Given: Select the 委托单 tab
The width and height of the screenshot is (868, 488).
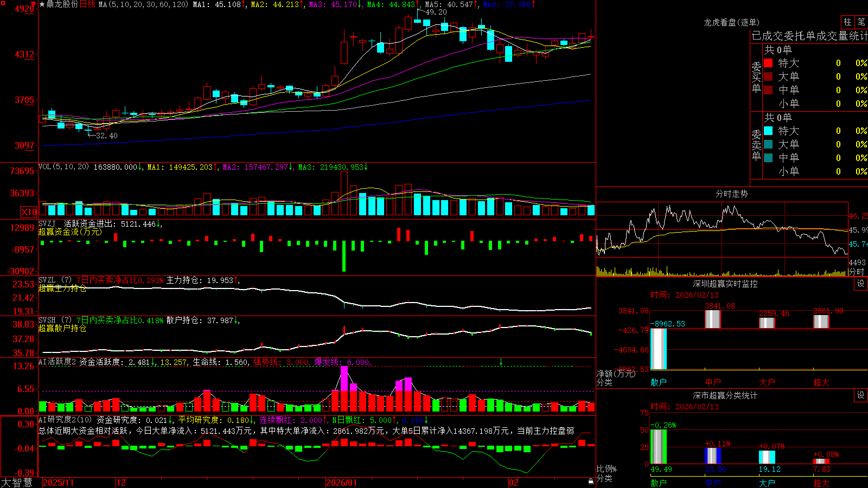Looking at the screenshot, I should pos(800,36).
